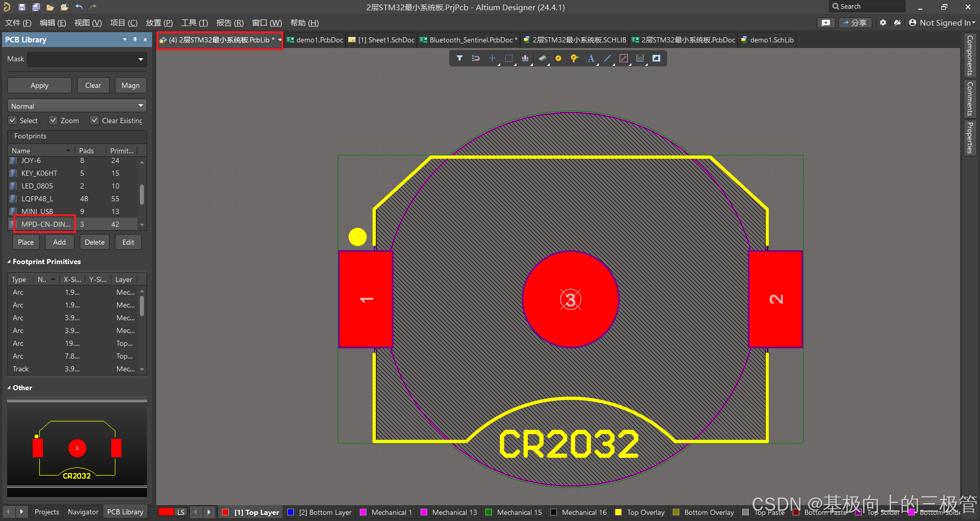Image resolution: width=980 pixels, height=521 pixels.
Task: Close the PCB Library panel
Action: point(145,39)
